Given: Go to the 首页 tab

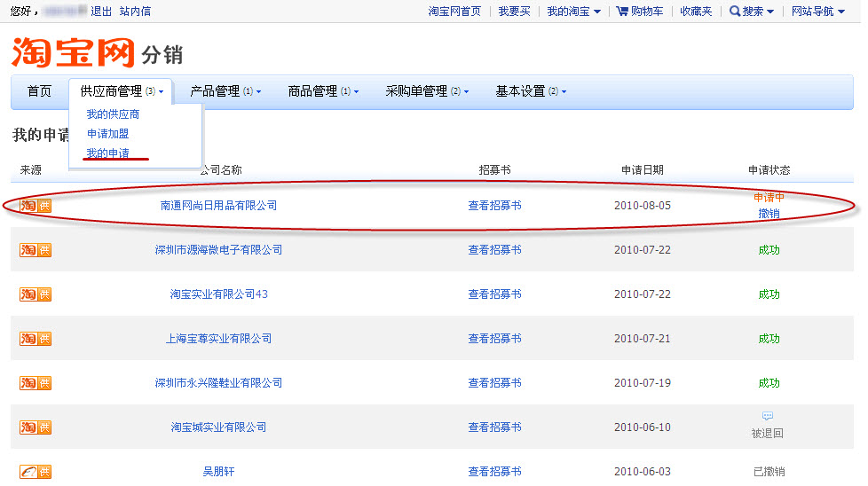Looking at the screenshot, I should (x=39, y=91).
